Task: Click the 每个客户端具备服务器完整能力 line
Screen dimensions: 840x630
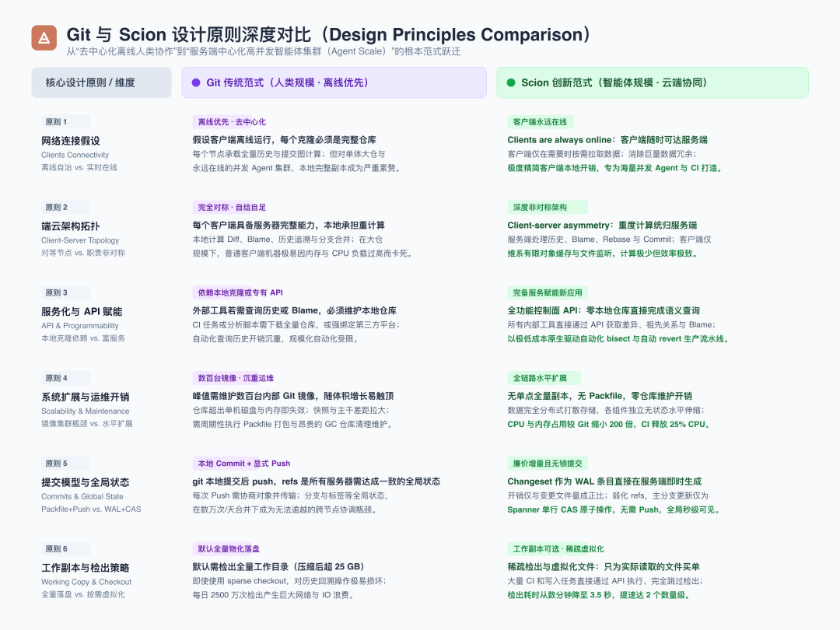Action: pos(289,225)
